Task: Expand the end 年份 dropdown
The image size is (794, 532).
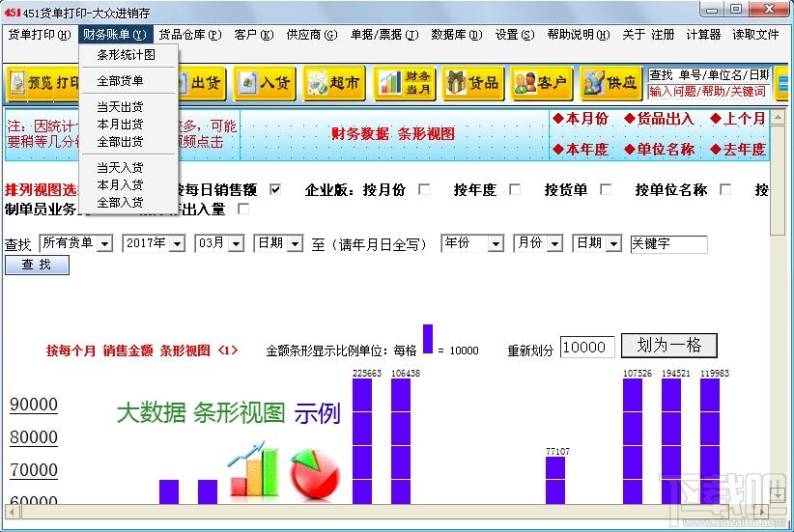Action: tap(496, 244)
